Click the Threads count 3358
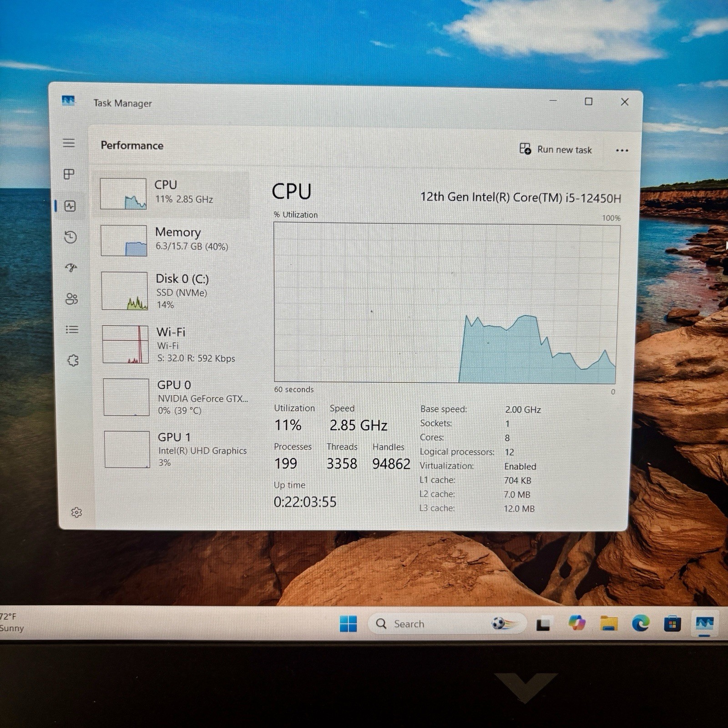The width and height of the screenshot is (728, 728). 342,464
